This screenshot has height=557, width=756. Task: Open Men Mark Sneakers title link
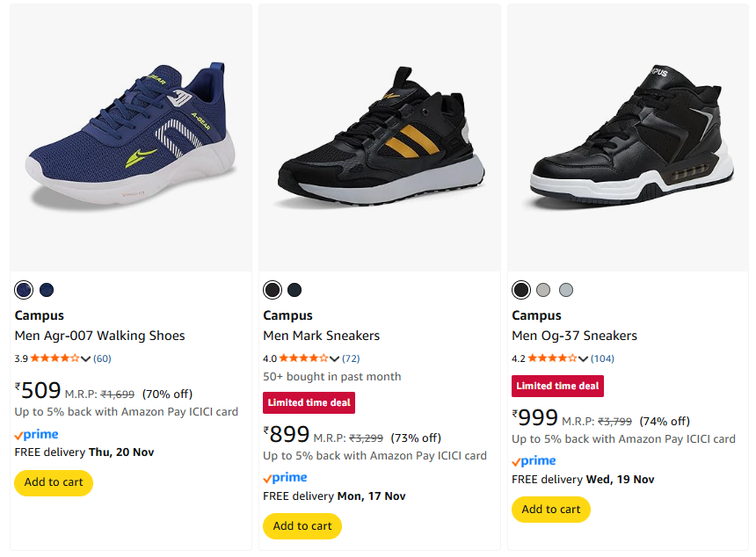point(322,336)
